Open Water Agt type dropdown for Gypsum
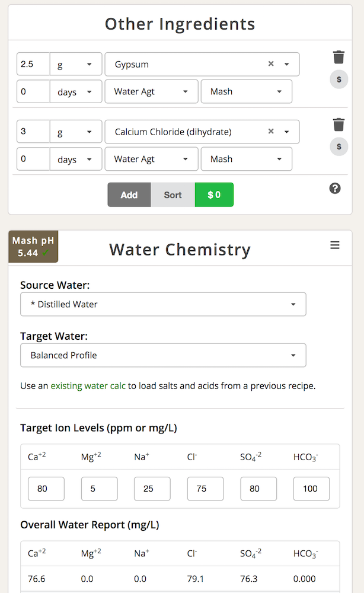 pos(151,91)
